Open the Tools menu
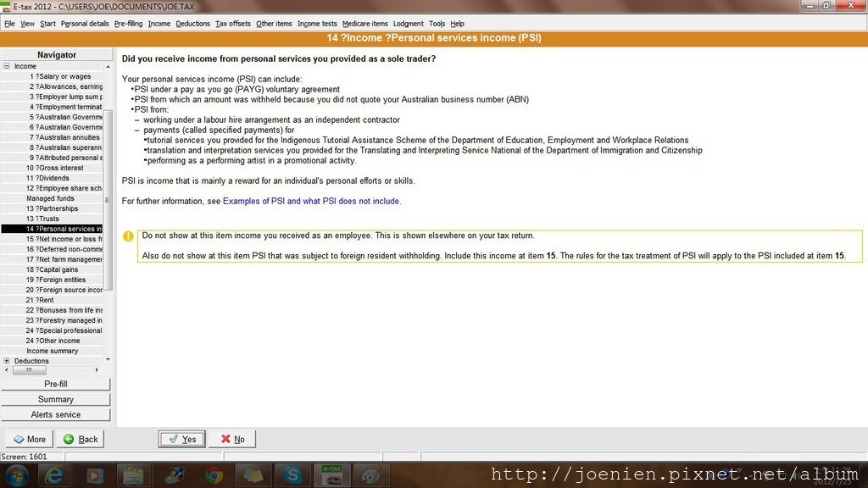Screen dimensions: 868x488 437,24
